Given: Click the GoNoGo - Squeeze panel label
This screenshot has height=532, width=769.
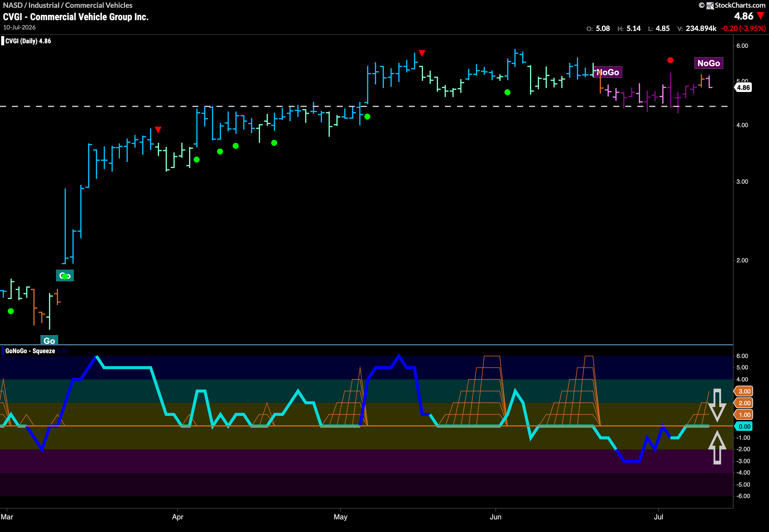Looking at the screenshot, I should click(30, 351).
